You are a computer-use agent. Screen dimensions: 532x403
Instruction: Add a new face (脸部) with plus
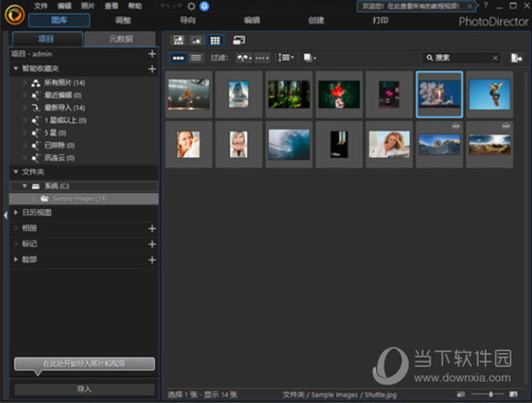click(x=152, y=260)
